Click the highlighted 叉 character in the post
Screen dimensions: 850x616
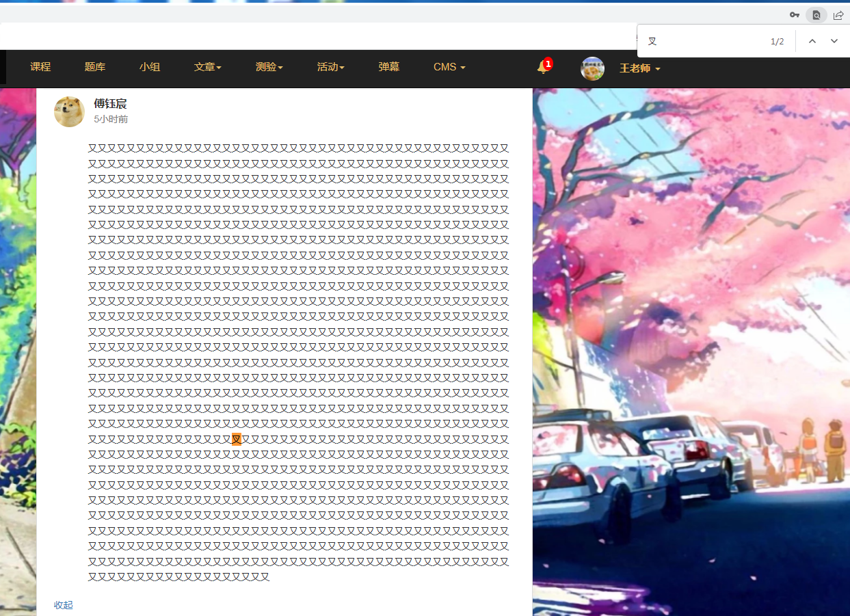point(237,439)
